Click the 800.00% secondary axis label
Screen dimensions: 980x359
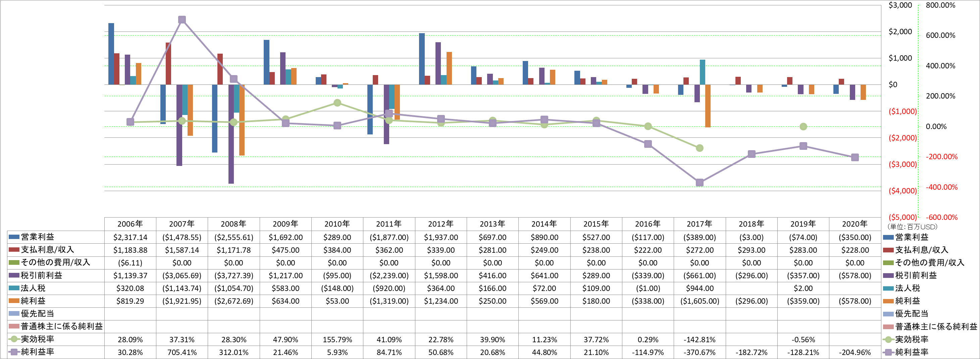click(940, 5)
